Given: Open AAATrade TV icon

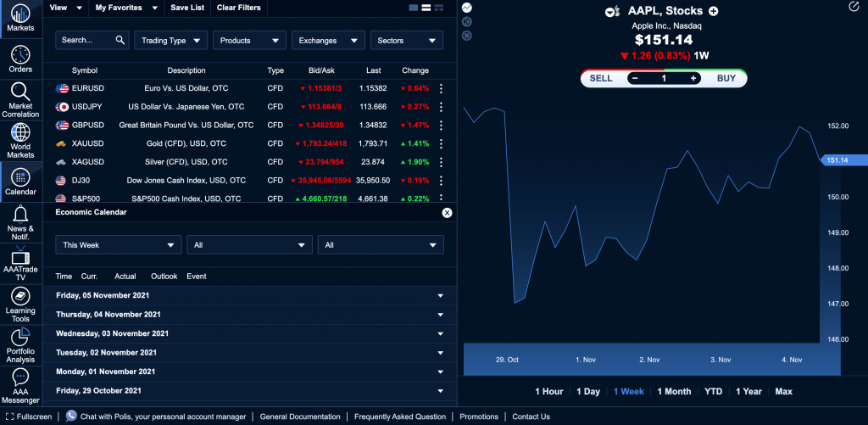Looking at the screenshot, I should click(x=20, y=255).
